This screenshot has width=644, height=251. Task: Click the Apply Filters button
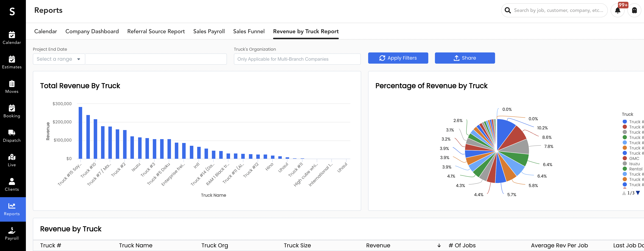pyautogui.click(x=398, y=58)
